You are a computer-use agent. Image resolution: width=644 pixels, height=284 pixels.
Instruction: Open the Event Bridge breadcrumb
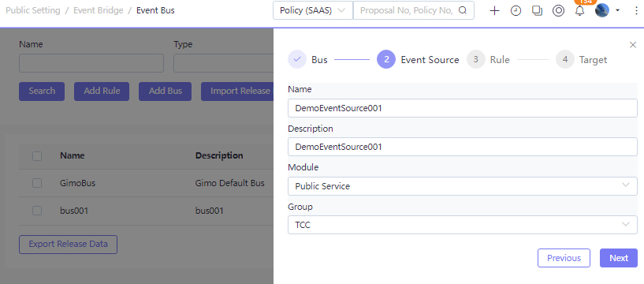tap(99, 11)
